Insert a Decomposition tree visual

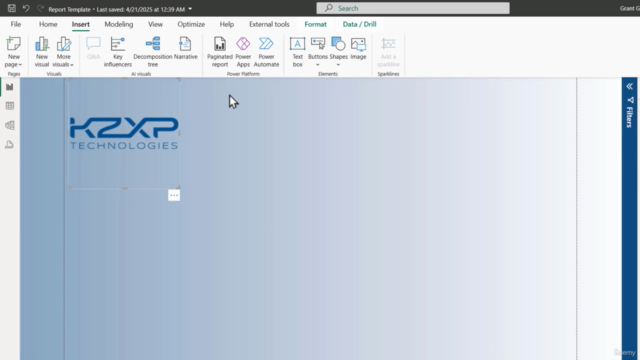[153, 52]
